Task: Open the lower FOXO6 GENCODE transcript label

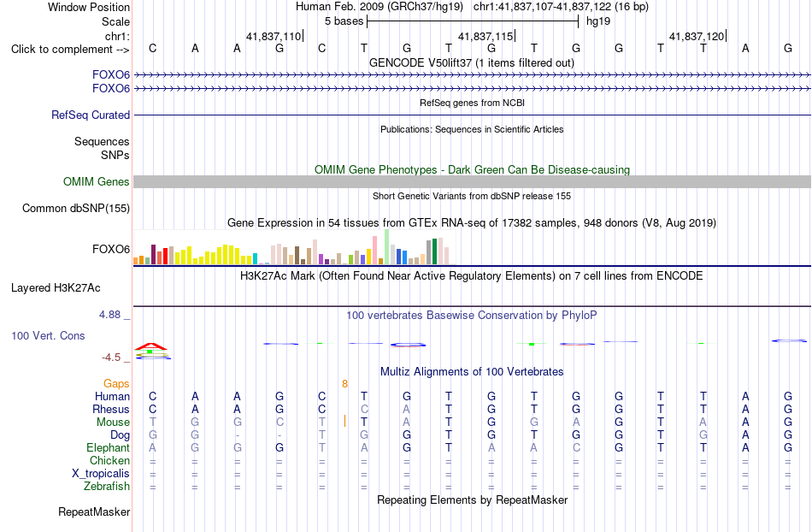Action: pos(111,89)
